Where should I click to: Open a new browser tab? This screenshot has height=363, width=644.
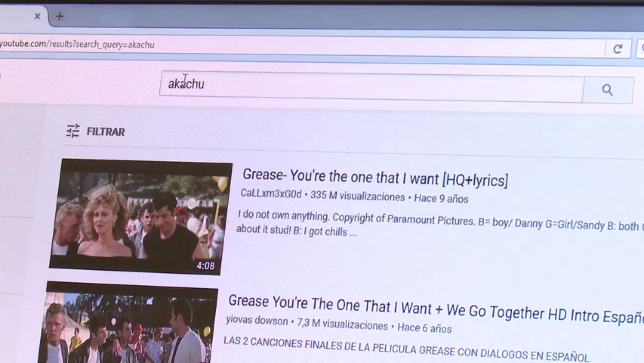tap(60, 17)
